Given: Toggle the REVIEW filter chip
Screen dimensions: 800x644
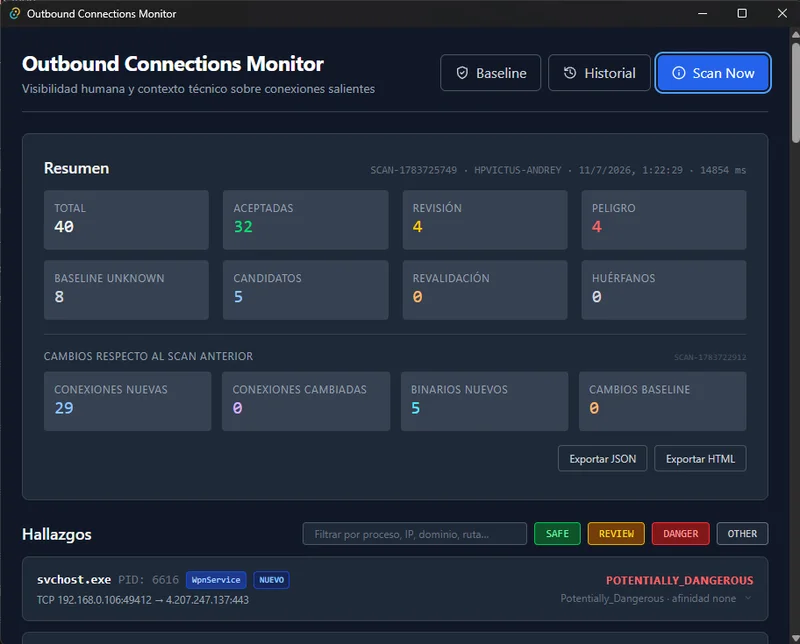Looking at the screenshot, I should pyautogui.click(x=616, y=534).
